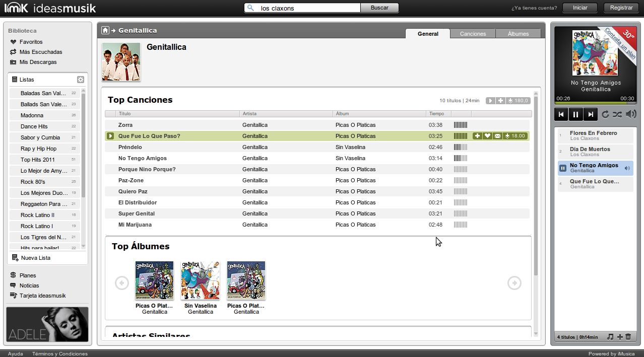Image resolution: width=644 pixels, height=357 pixels.
Task: Open the Genitallica artist photo
Action: (121, 61)
